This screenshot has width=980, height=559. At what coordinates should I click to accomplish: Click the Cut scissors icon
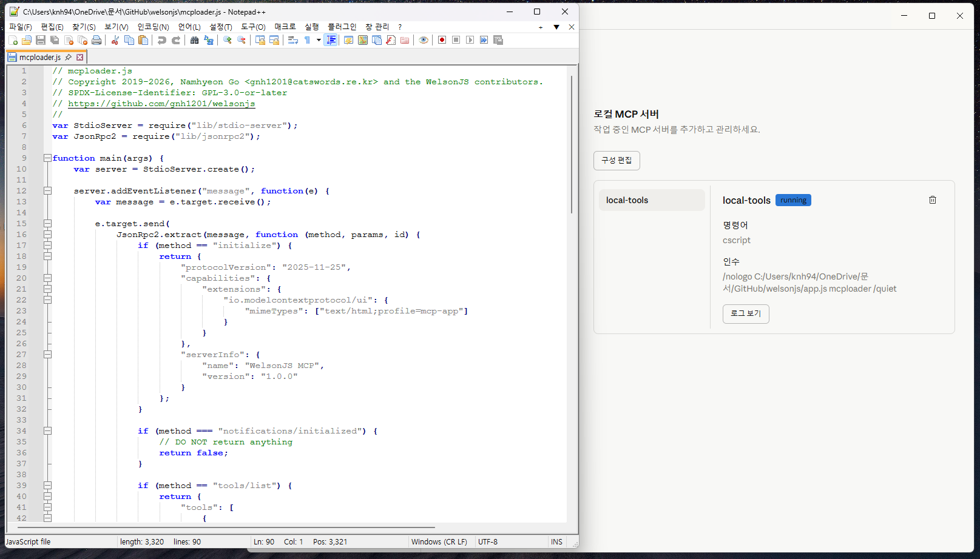(x=115, y=40)
